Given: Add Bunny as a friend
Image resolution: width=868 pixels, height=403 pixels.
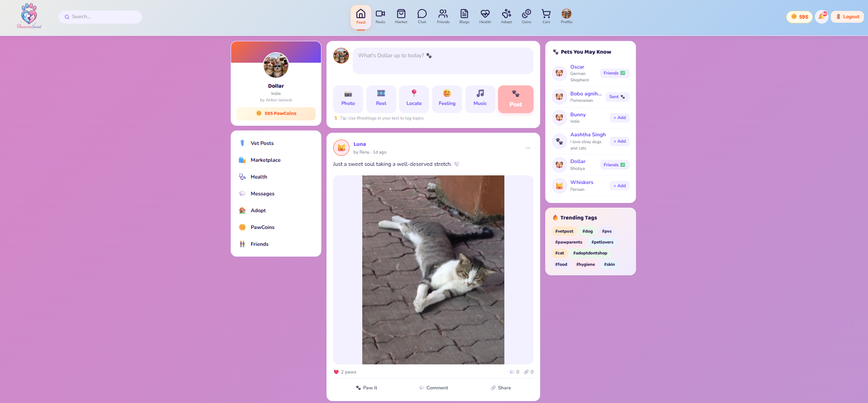Looking at the screenshot, I should (x=620, y=118).
